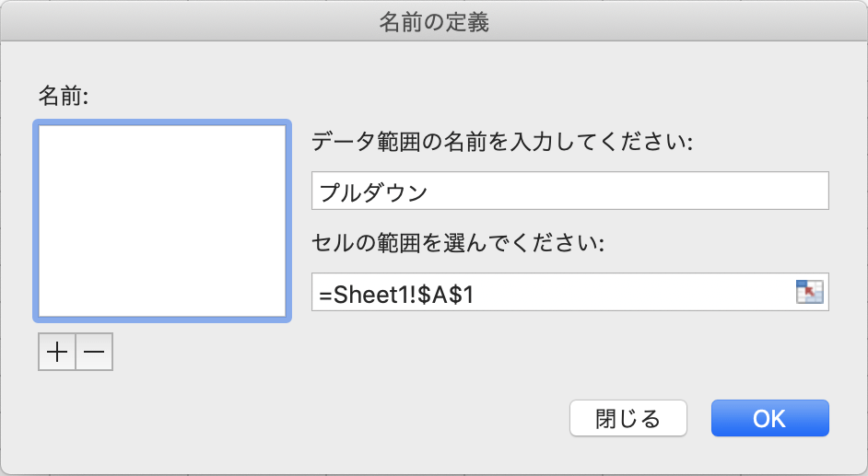Focus the data range name field
The image size is (868, 476).
(x=569, y=191)
